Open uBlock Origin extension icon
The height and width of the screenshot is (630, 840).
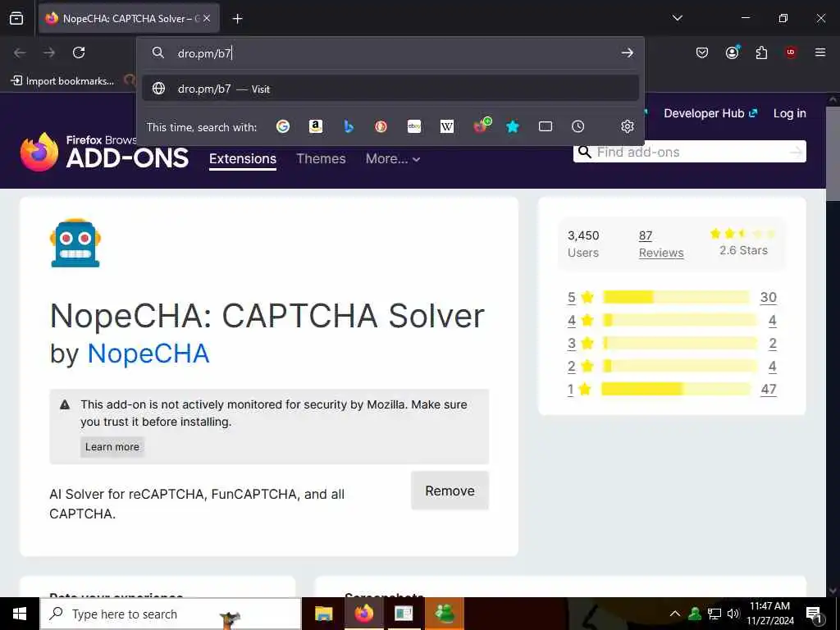click(x=791, y=52)
